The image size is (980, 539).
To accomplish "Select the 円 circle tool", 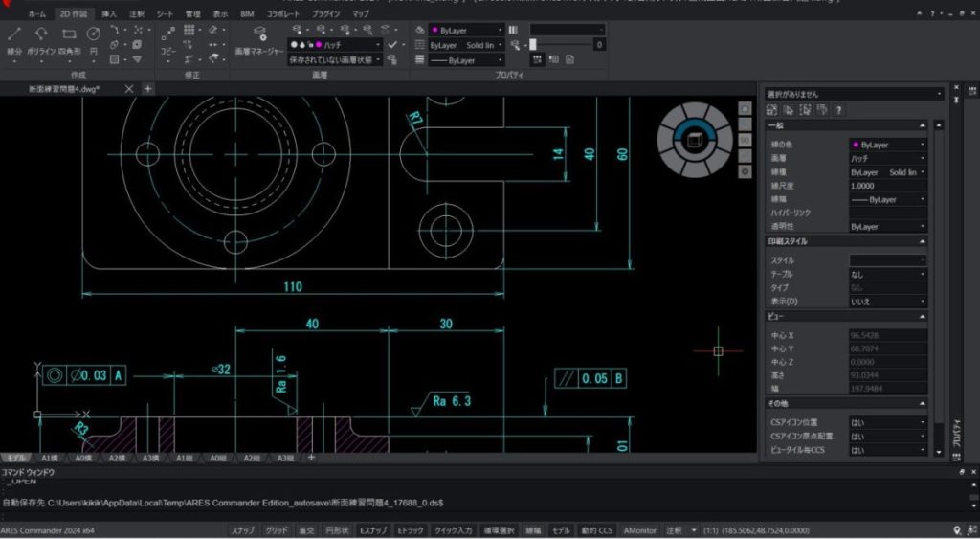I will 93,41.
